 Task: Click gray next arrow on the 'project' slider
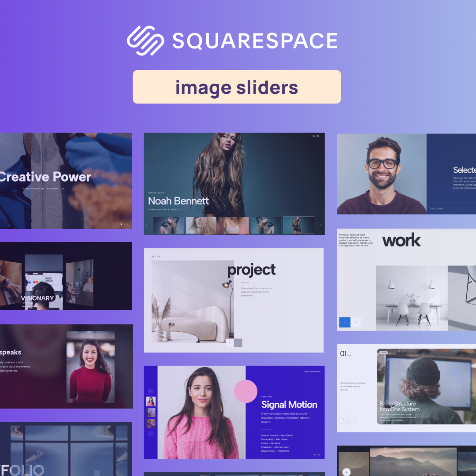point(238,342)
